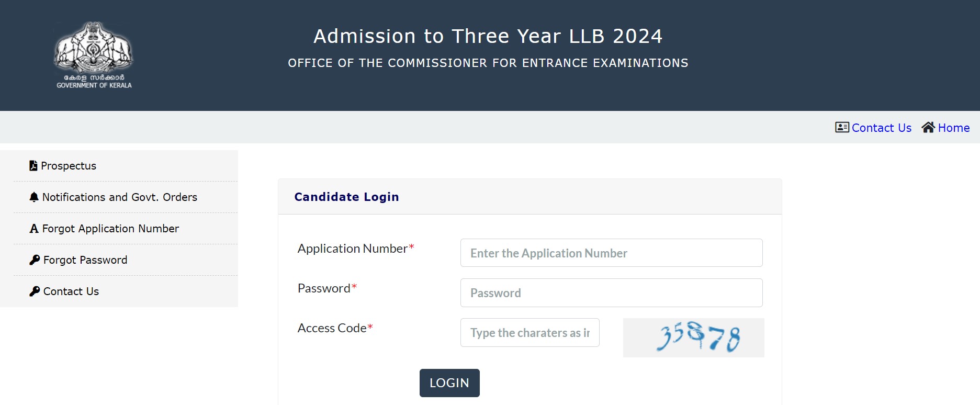
Task: Click the Forgot Application Number letter icon
Action: point(34,229)
